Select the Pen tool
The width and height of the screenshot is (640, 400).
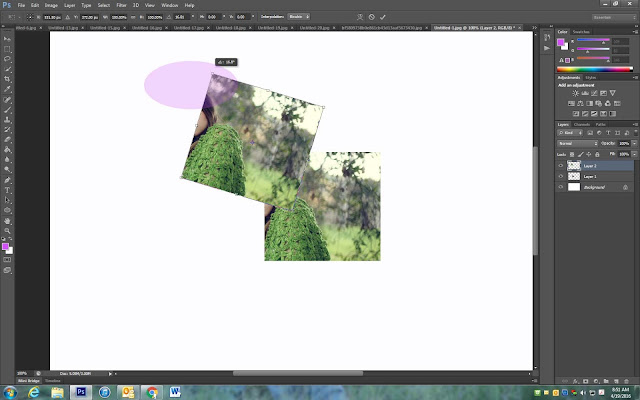click(7, 180)
